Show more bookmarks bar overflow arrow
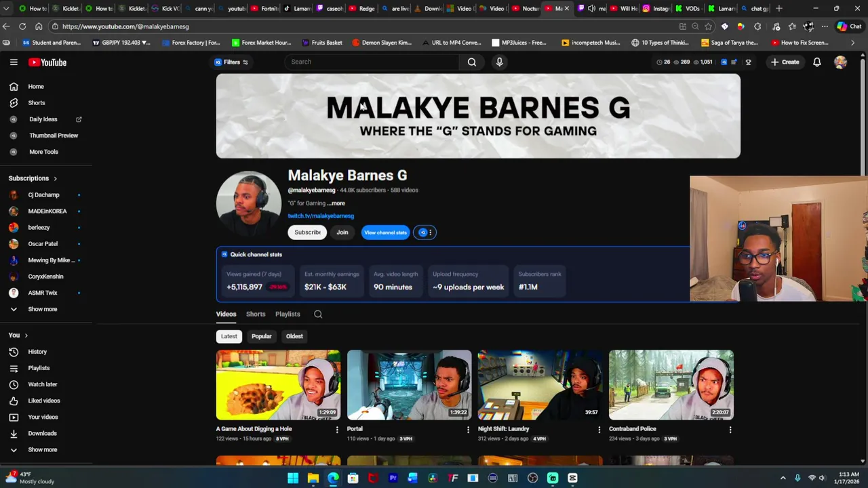868x488 pixels. click(852, 43)
